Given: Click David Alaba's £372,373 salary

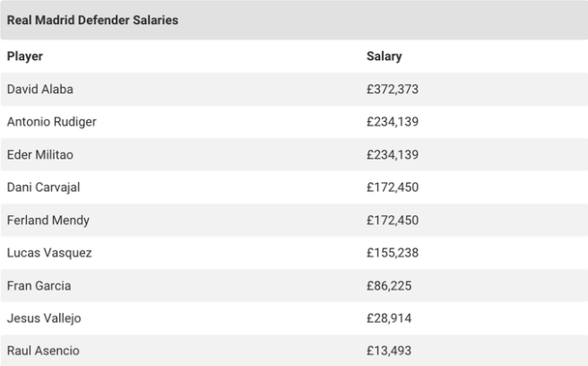Looking at the screenshot, I should point(393,89).
